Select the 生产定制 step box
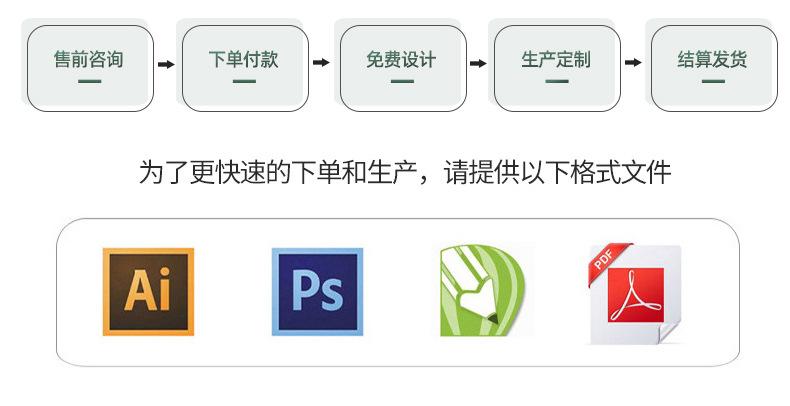The image size is (790, 406). click(x=557, y=69)
